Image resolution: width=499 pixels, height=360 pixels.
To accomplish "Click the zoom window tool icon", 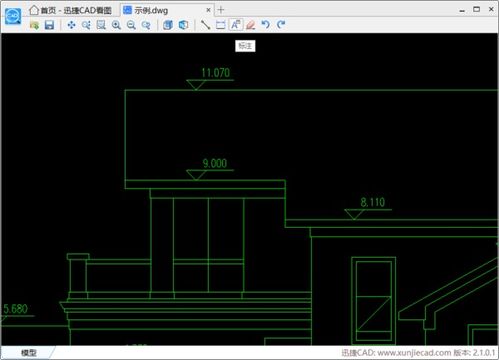I will (86, 25).
